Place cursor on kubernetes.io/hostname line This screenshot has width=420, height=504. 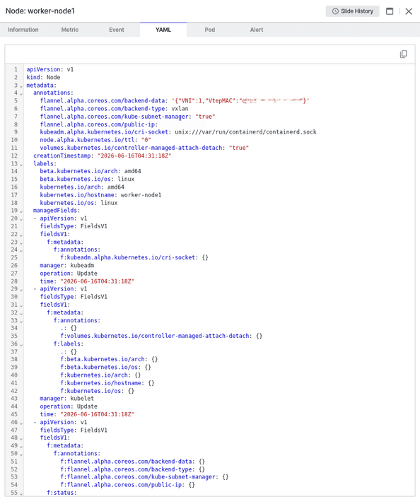point(100,195)
